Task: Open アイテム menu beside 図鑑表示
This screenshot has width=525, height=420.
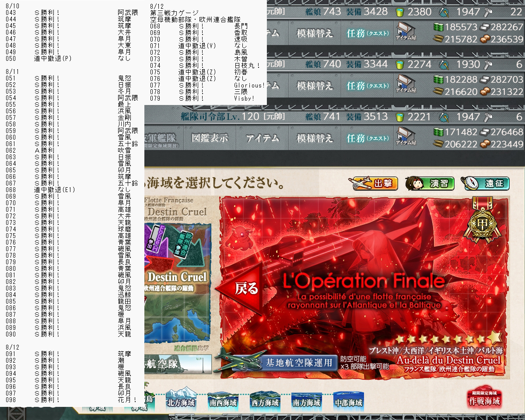Action: tap(262, 138)
